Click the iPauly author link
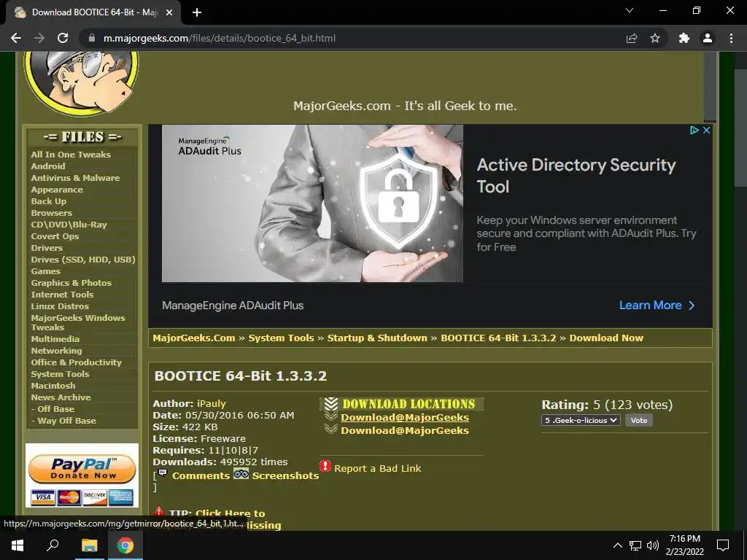 212,403
